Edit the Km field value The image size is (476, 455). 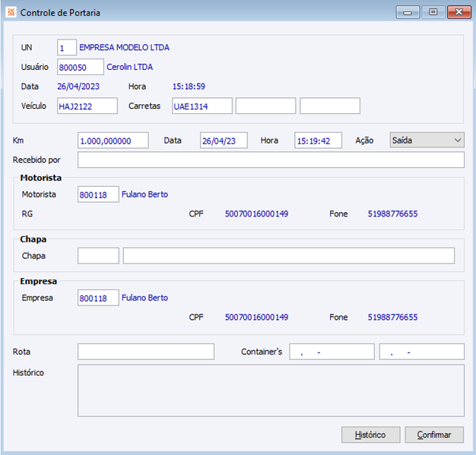pyautogui.click(x=113, y=140)
